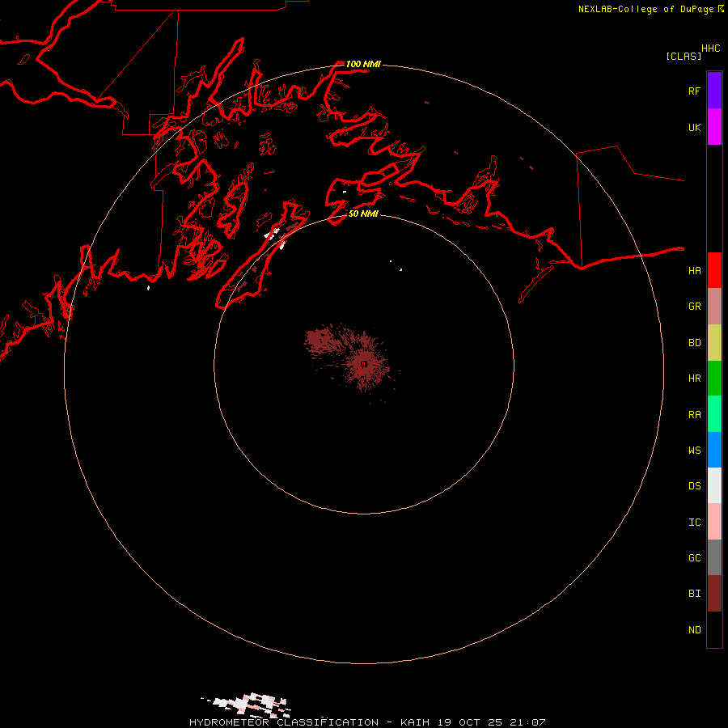Click the yellow BD color swatch
This screenshot has width=728, height=728.
(714, 343)
